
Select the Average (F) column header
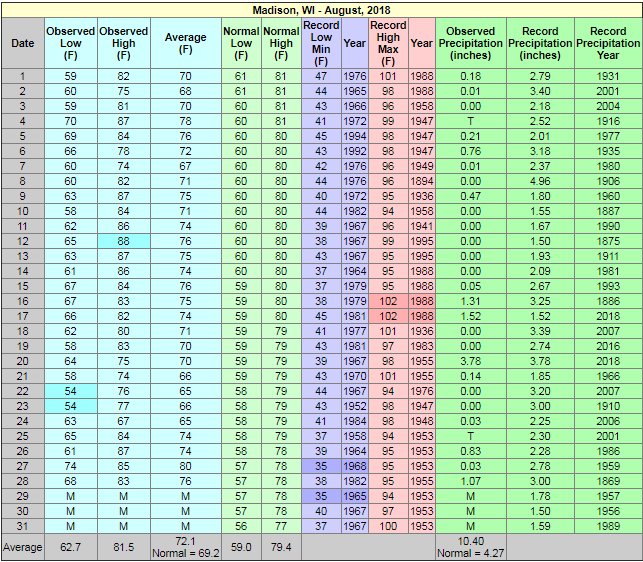pos(185,43)
